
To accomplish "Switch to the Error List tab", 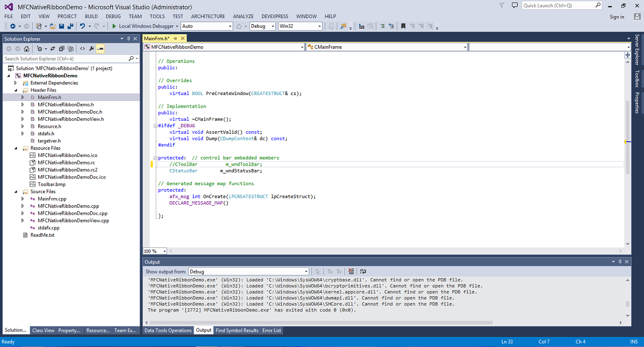I will click(272, 330).
